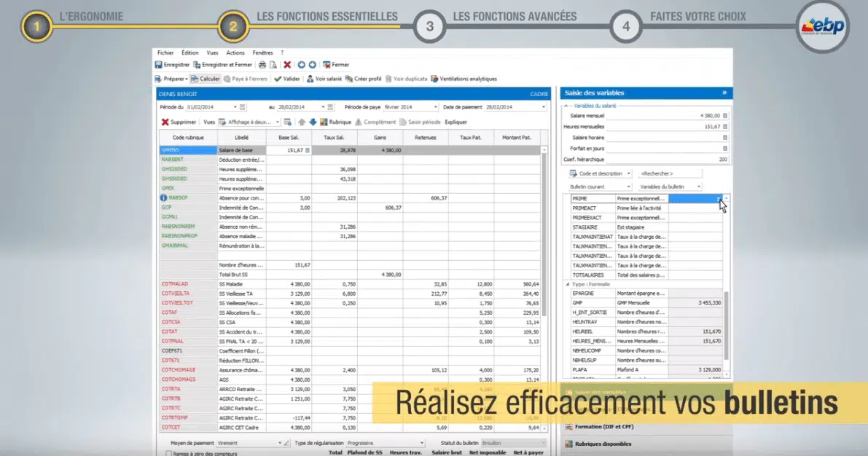The height and width of the screenshot is (456, 868).
Task: Click calendar icon next to 01/02/2014
Action: coord(243,107)
